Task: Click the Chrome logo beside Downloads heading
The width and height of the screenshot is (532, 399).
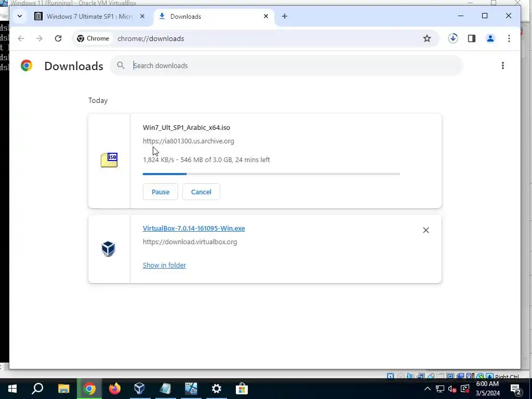Action: click(26, 65)
